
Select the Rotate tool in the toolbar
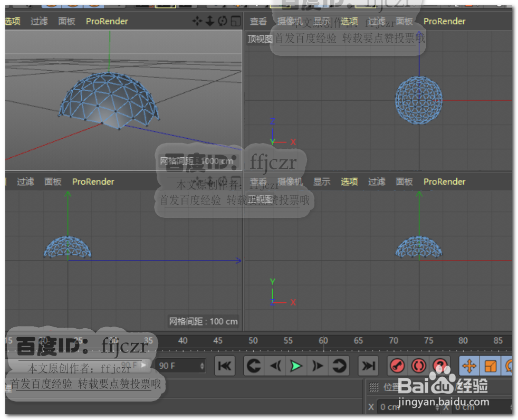(511, 366)
